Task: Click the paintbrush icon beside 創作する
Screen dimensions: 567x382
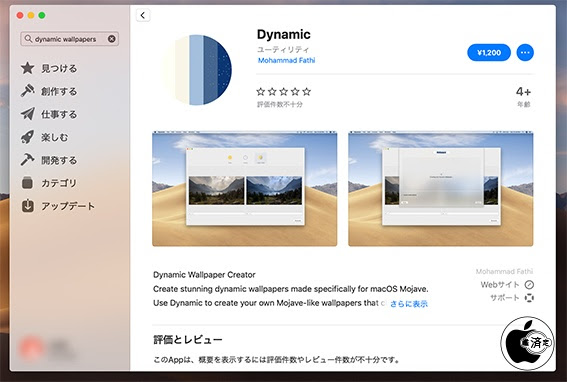Action: 27,91
